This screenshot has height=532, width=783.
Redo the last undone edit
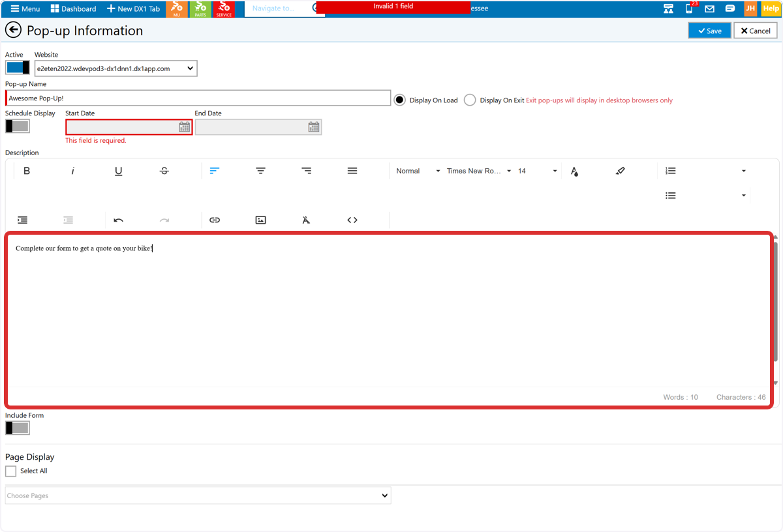[x=164, y=220]
